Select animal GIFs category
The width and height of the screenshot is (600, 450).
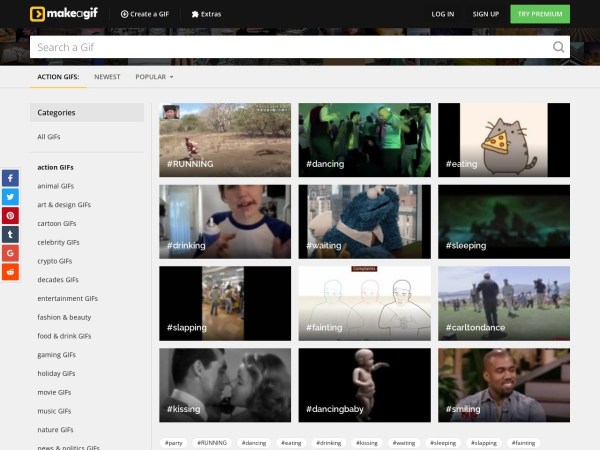pos(56,186)
